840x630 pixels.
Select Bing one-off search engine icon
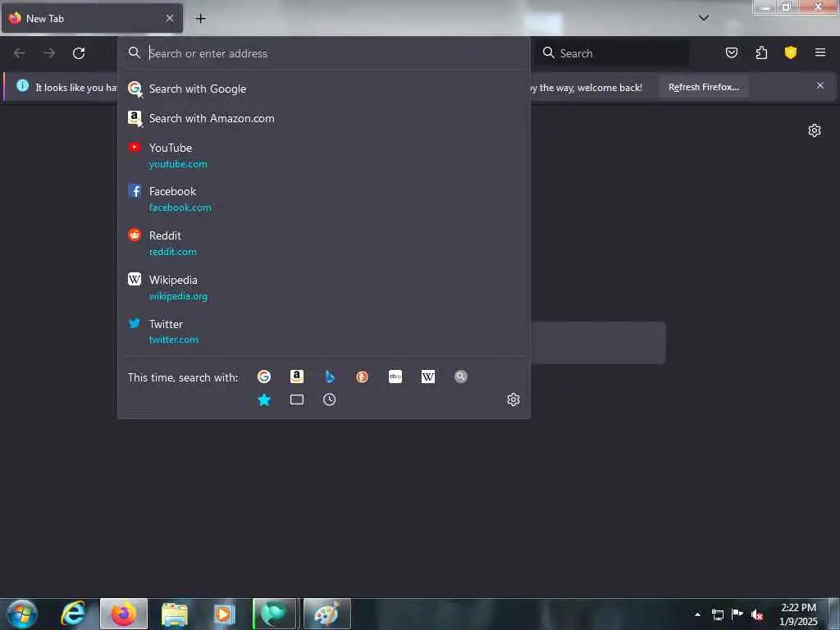coord(330,377)
